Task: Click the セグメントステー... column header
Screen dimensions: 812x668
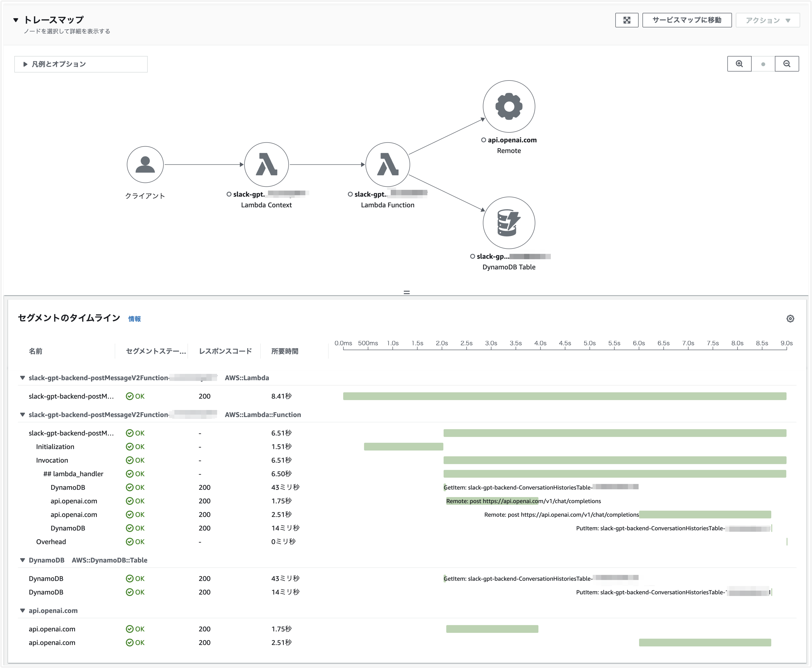Action: [156, 351]
